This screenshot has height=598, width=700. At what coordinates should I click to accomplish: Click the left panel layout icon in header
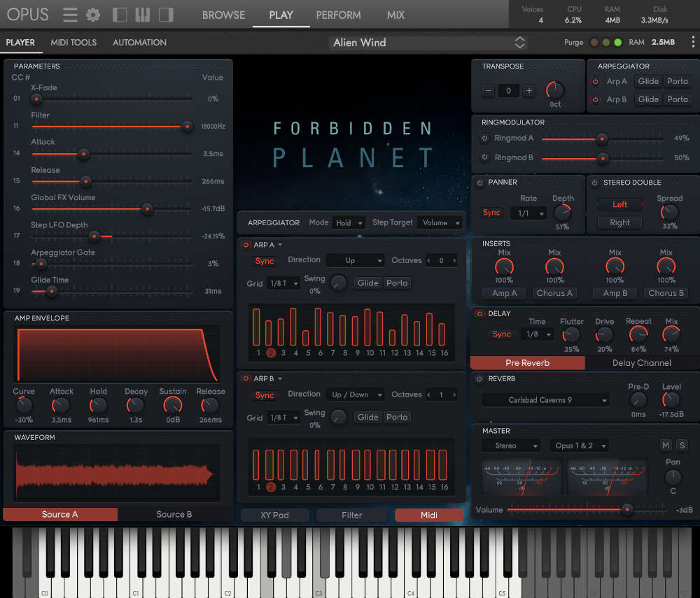coord(119,14)
